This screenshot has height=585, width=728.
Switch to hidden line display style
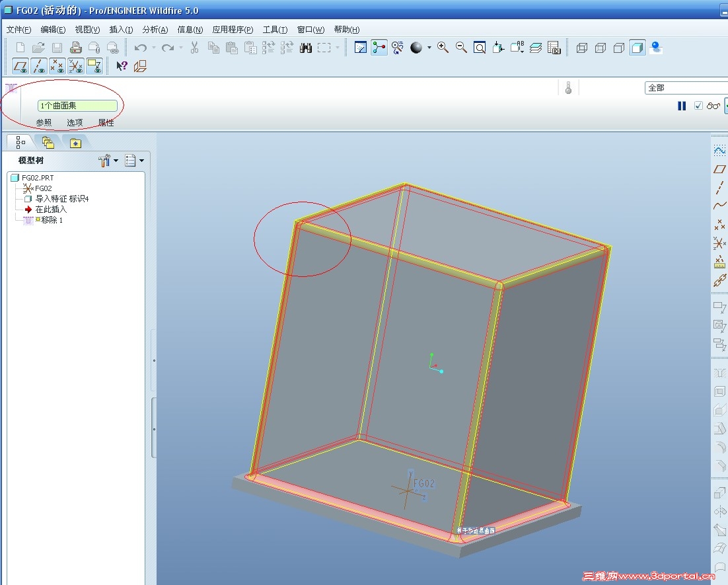point(601,48)
